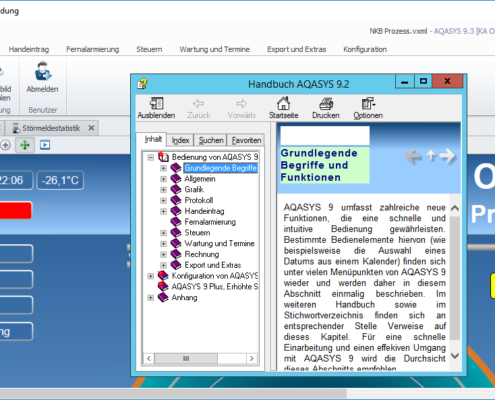This screenshot has height=400, width=495.
Task: Expand the Grafik tree node
Action: (x=163, y=190)
